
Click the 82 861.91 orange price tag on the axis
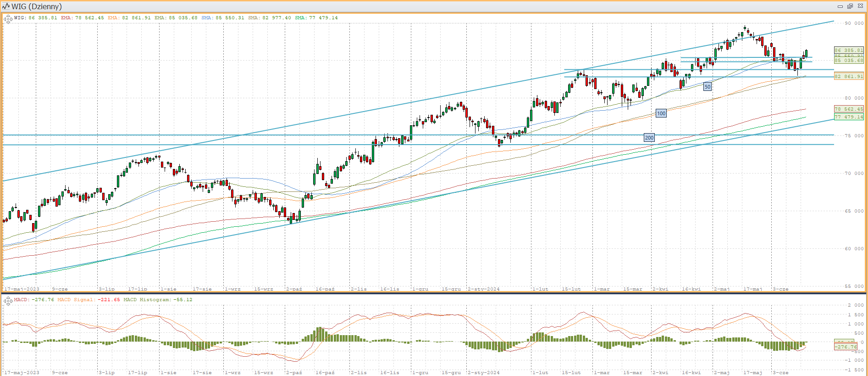848,76
